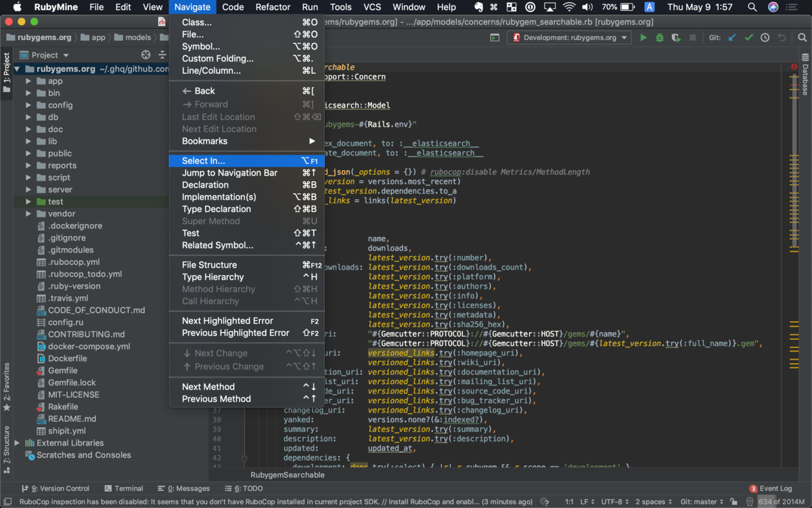This screenshot has height=508, width=812.
Task: Run the Development: rubygems.org configuration
Action: pos(644,38)
